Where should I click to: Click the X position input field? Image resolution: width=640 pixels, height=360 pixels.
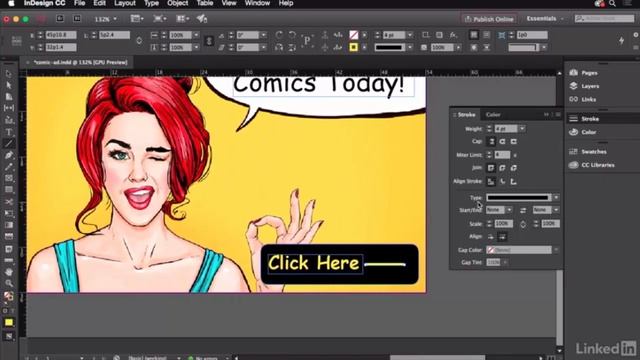click(61, 35)
